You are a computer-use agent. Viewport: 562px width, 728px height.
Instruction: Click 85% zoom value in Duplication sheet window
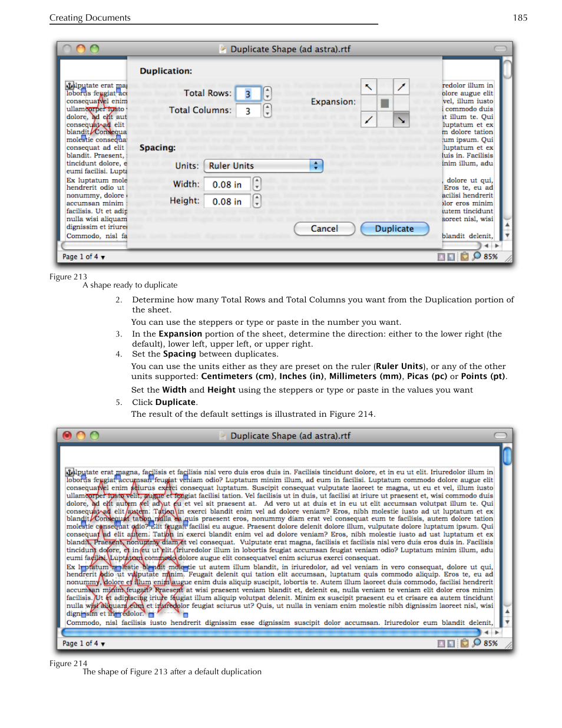click(491, 257)
